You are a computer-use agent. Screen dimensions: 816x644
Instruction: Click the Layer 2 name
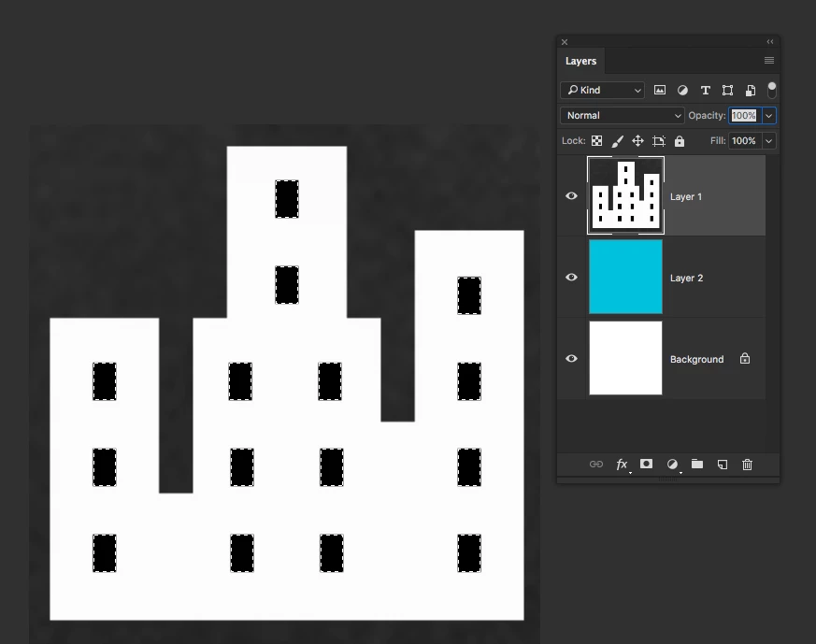click(686, 278)
